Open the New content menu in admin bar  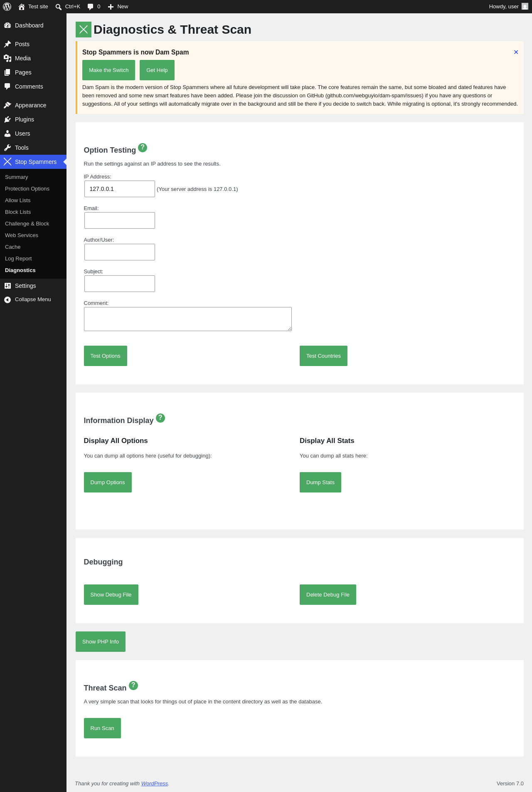click(x=118, y=7)
